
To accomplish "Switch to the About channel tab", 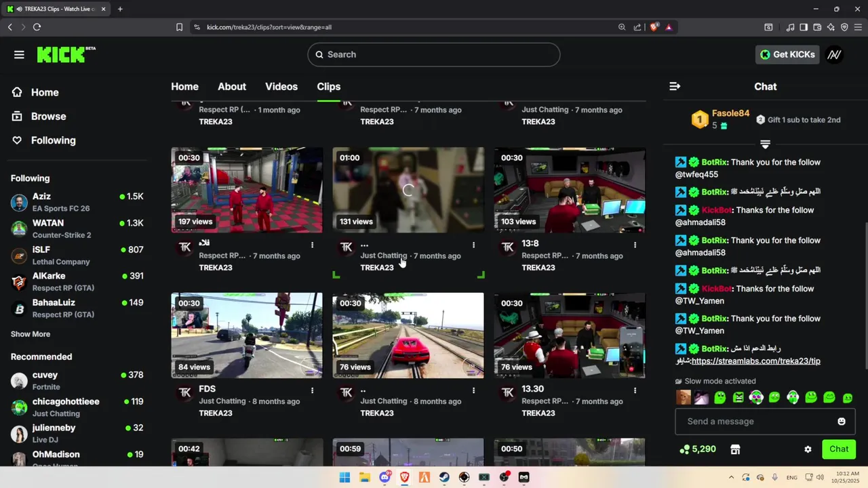I will point(232,87).
